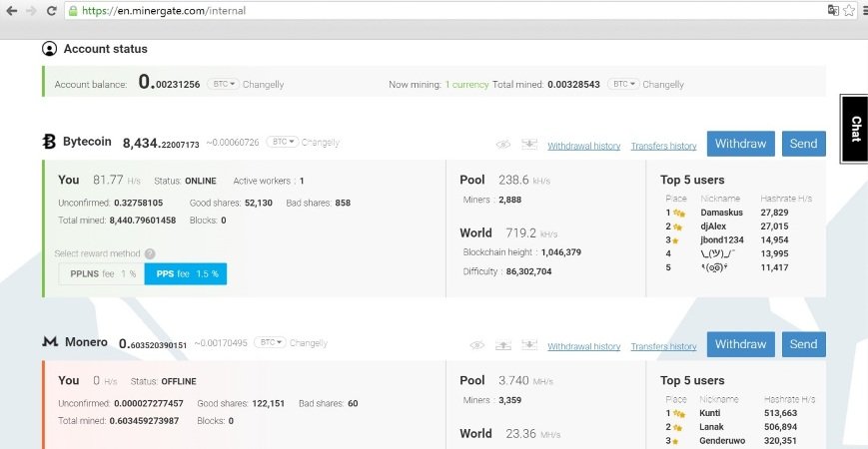Screen dimensions: 868x449
Task: Click the Bytecoin difficulty value 86,302,704
Action: (x=528, y=271)
